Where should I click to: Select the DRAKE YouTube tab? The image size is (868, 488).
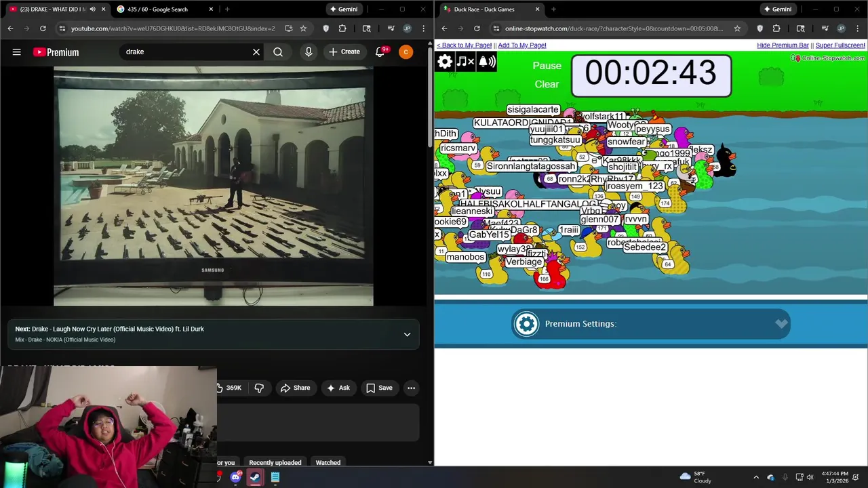[x=56, y=9]
